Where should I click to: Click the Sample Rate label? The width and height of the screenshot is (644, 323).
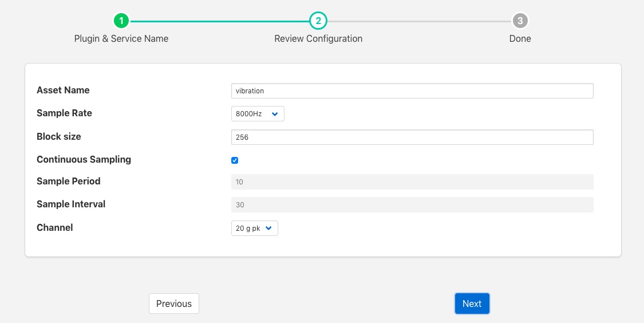point(64,113)
